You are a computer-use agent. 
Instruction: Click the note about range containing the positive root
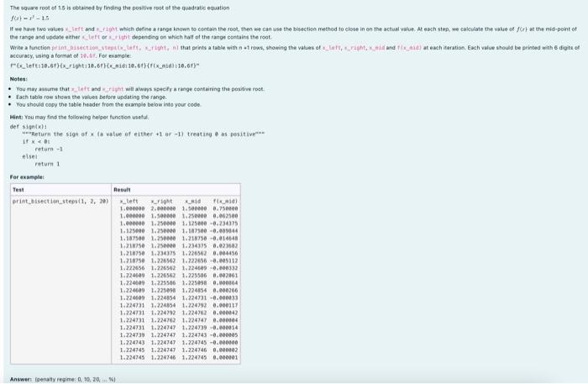[140, 89]
